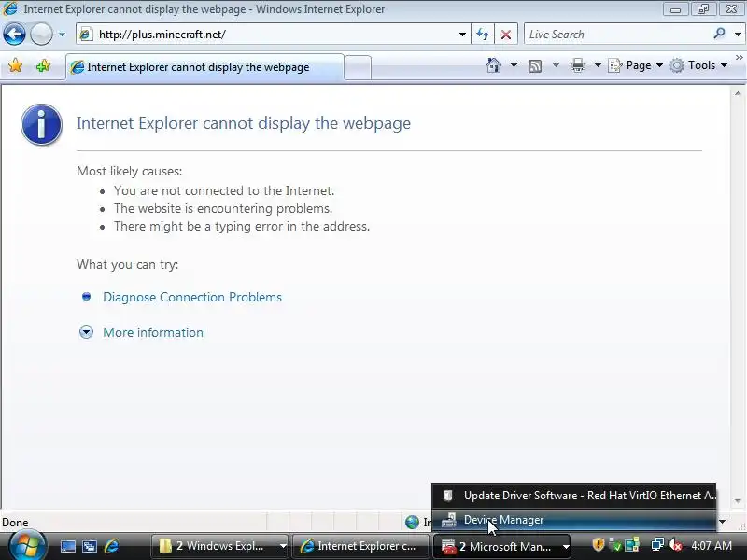Click Show Desktop quick launch icon
The width and height of the screenshot is (747, 560).
tap(67, 546)
